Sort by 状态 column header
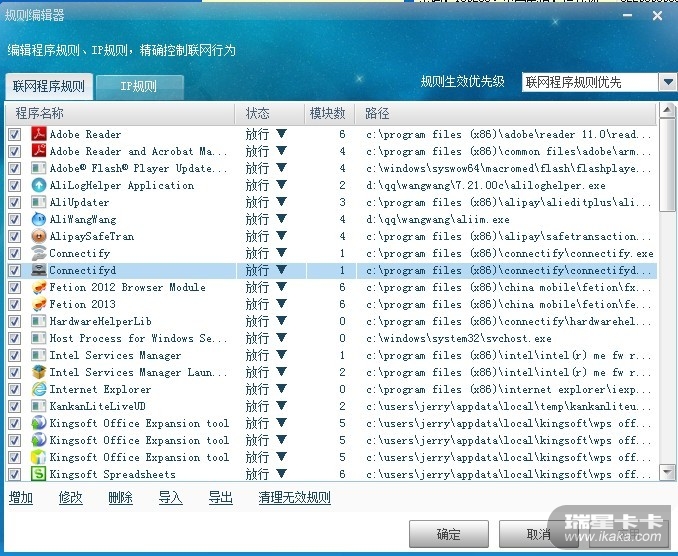The height and width of the screenshot is (556, 678). pyautogui.click(x=269, y=113)
